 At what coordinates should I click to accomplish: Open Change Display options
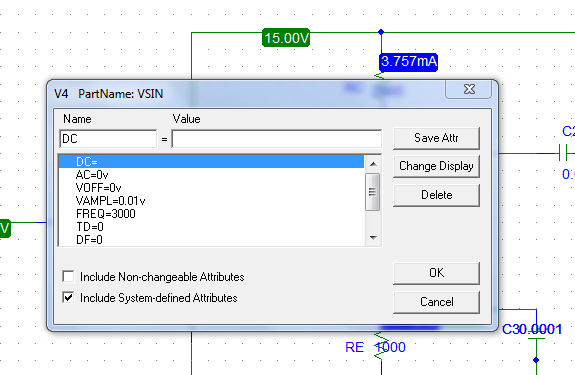point(436,166)
